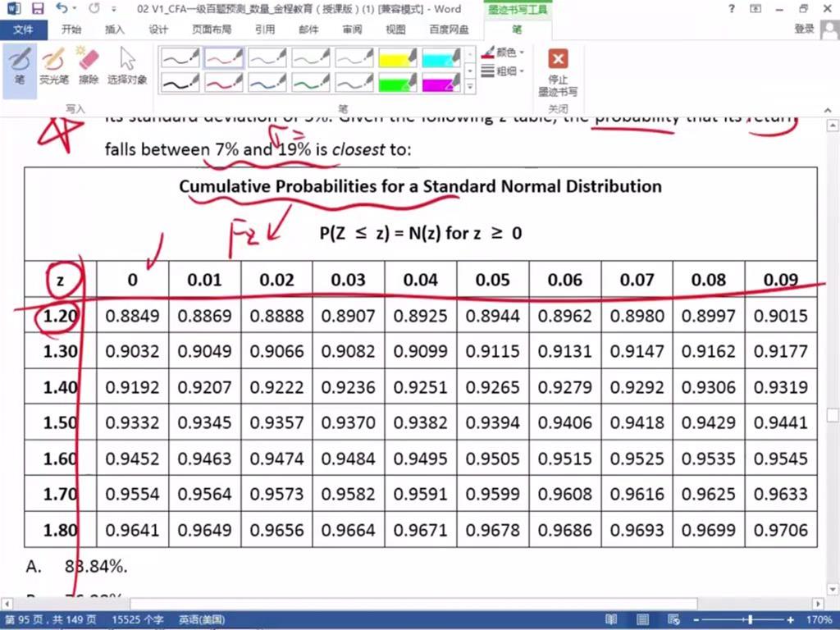The height and width of the screenshot is (630, 840).
Task: Open the pen Thickness (粗细) dropdown
Action: pos(503,71)
